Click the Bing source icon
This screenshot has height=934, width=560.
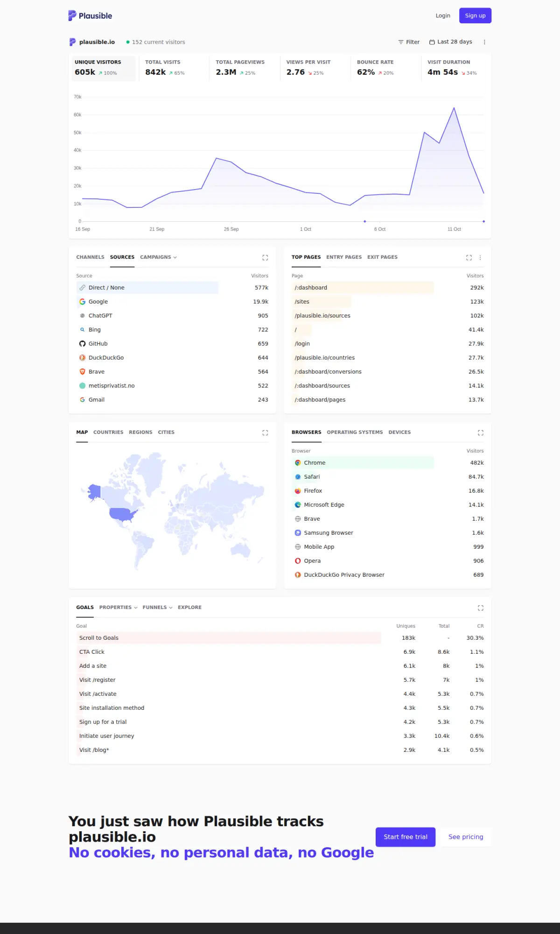click(x=83, y=330)
